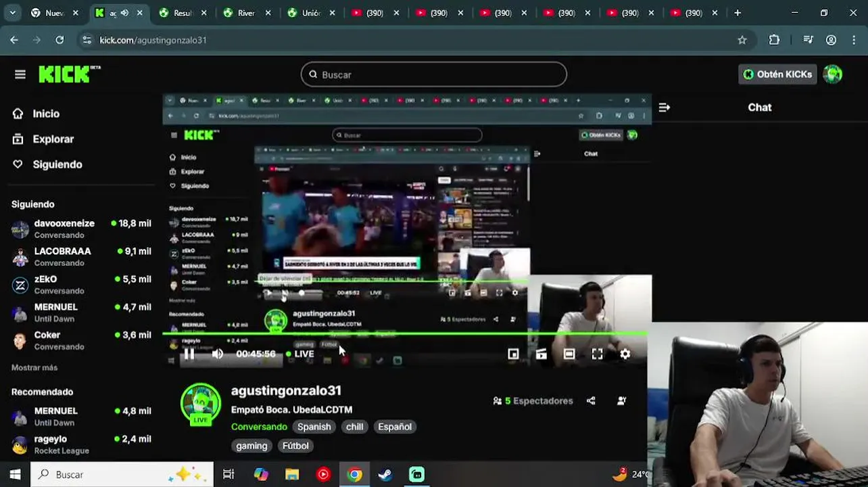Open the Chrome profile icon
The image size is (868, 487).
(831, 40)
